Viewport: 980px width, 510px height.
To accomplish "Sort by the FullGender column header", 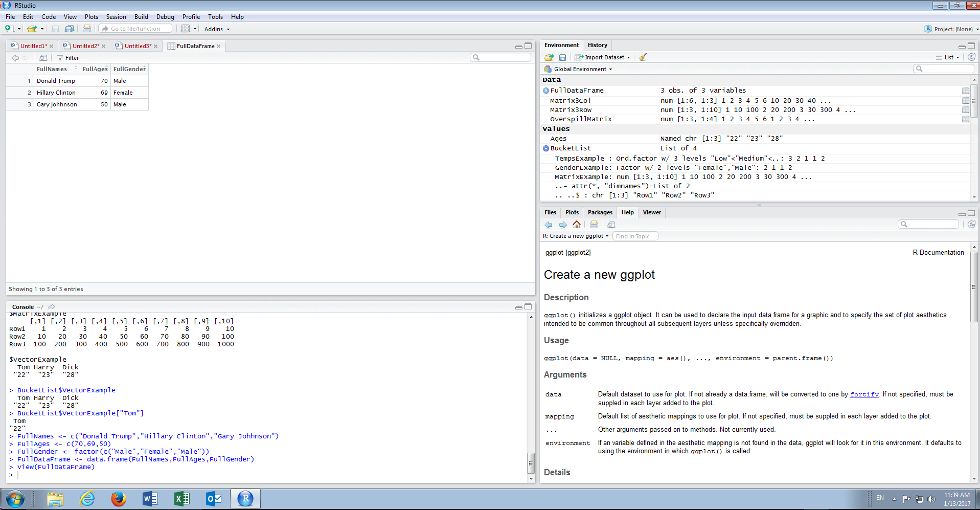I will click(x=129, y=69).
